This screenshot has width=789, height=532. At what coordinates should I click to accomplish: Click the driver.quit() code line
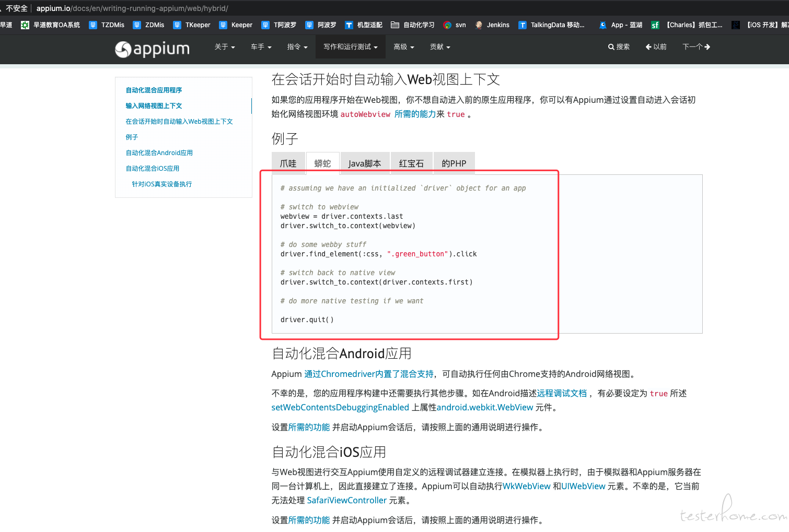tap(307, 320)
